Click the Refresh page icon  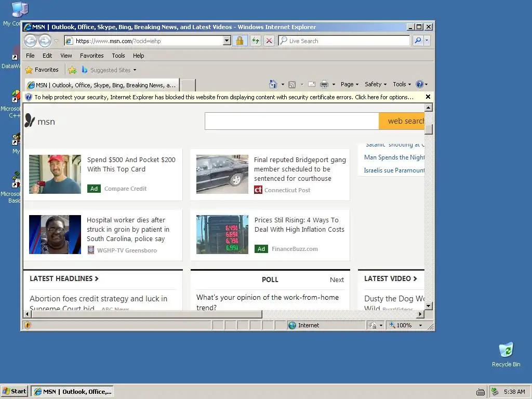tap(256, 41)
